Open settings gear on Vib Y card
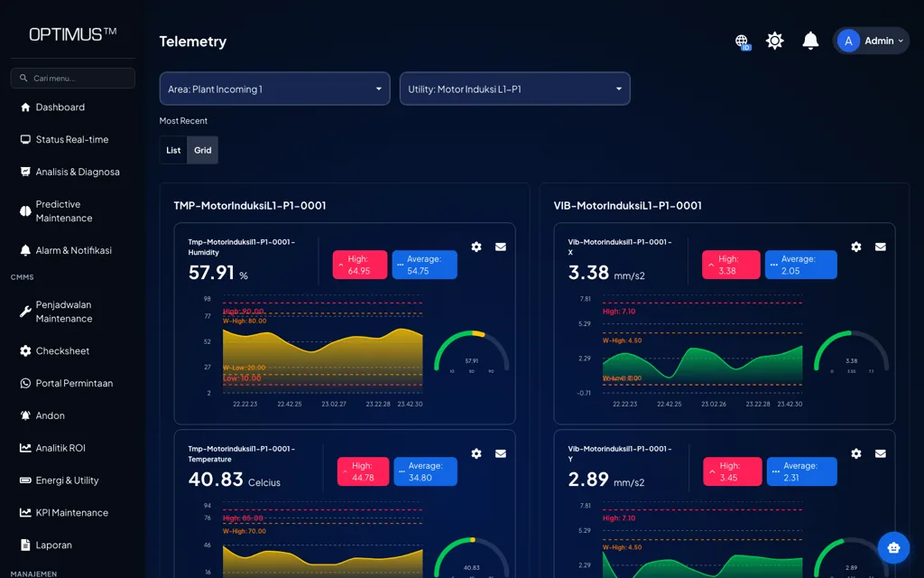 [856, 453]
